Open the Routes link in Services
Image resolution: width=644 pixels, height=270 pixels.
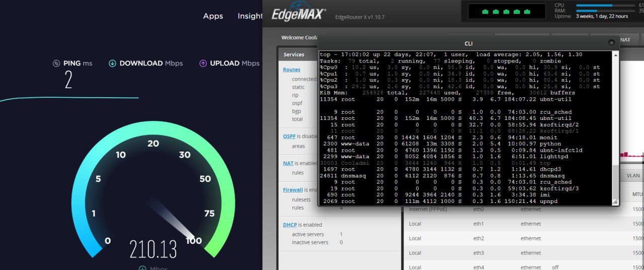291,70
